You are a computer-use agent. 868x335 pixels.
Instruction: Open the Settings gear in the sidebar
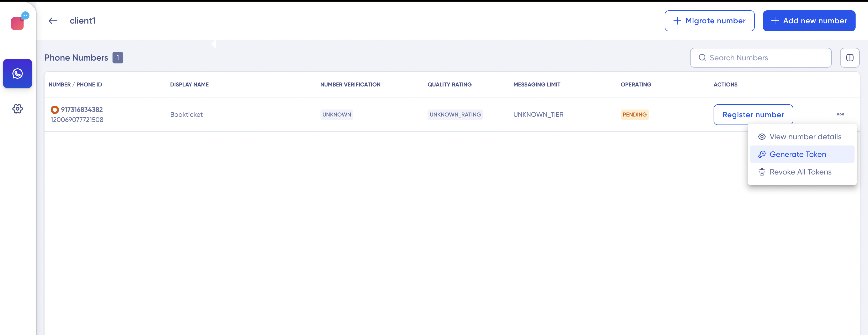[x=17, y=109]
